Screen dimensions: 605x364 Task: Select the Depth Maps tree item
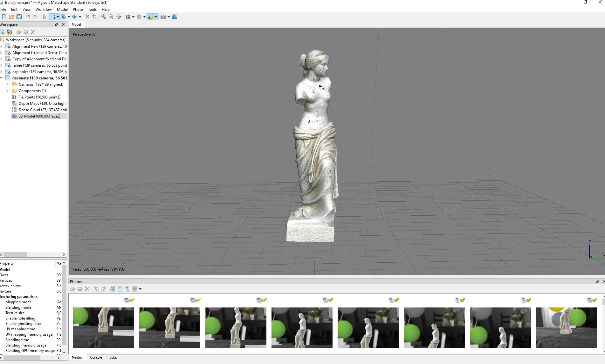(39, 104)
